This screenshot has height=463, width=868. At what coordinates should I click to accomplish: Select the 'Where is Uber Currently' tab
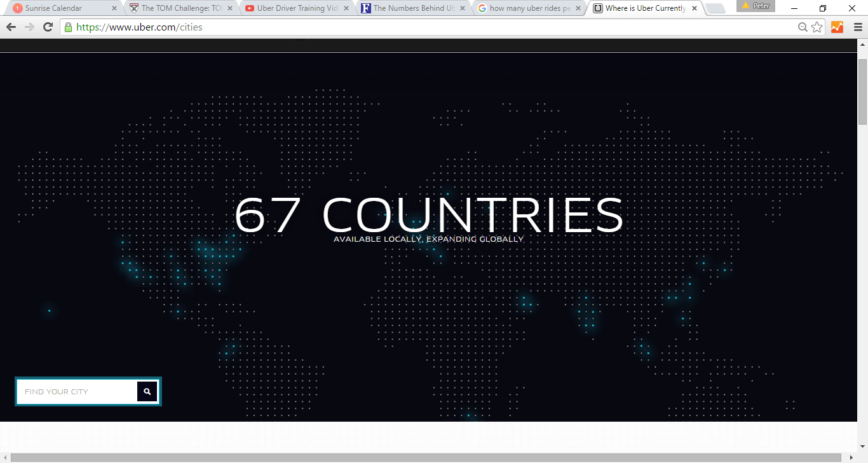(644, 8)
